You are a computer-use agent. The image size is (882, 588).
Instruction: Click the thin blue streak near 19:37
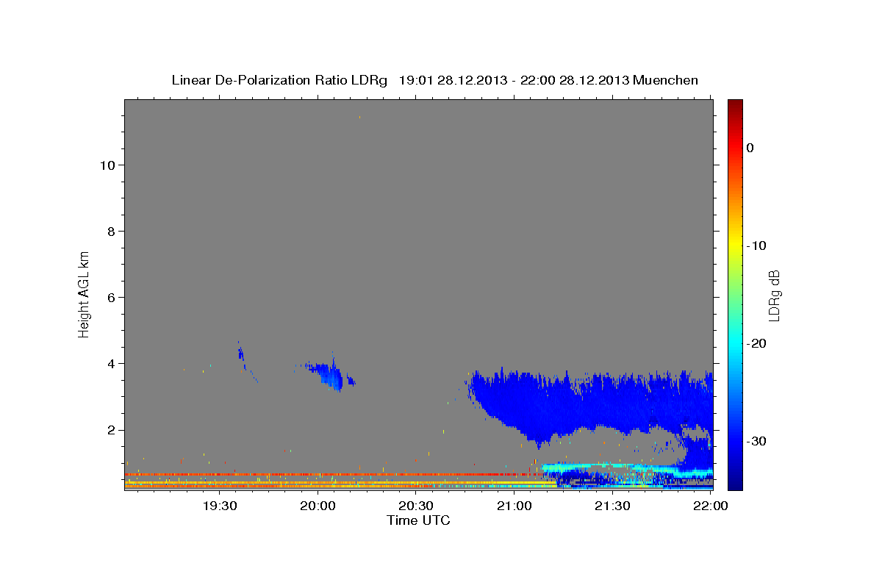coord(243,356)
